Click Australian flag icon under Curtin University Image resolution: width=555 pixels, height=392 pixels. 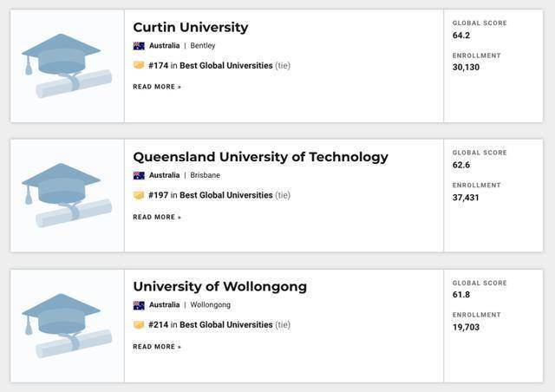139,45
